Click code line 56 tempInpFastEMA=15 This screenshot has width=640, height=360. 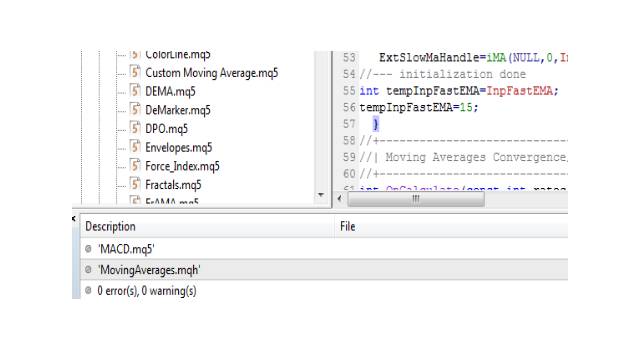[419, 107]
